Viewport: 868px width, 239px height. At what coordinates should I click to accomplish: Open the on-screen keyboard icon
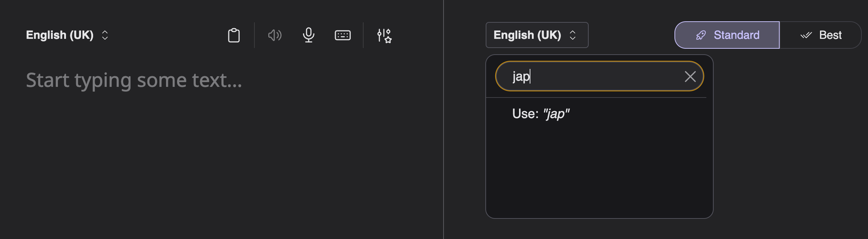tap(343, 35)
